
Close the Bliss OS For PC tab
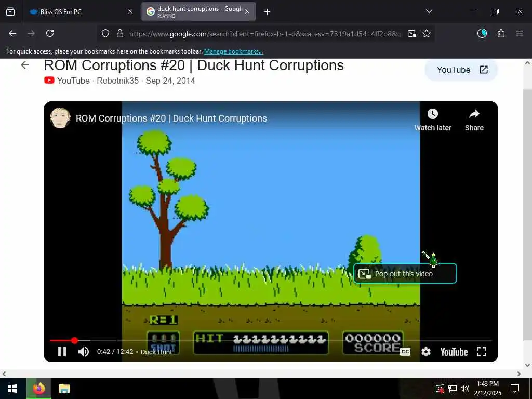130,11
